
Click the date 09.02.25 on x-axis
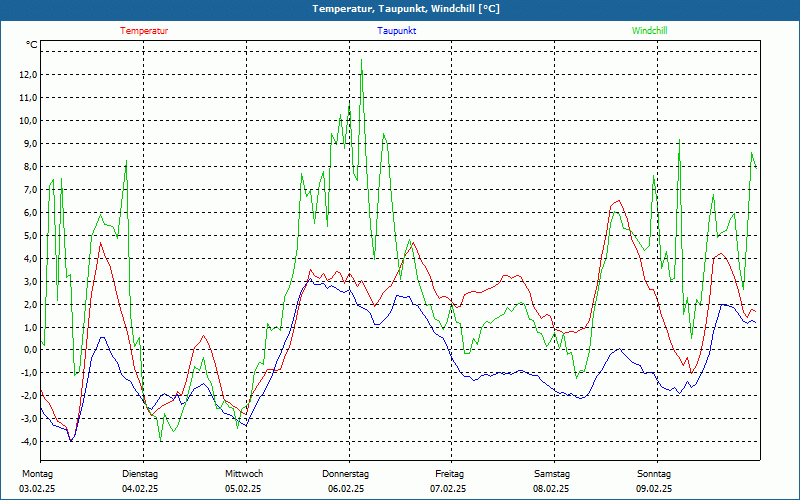[654, 489]
